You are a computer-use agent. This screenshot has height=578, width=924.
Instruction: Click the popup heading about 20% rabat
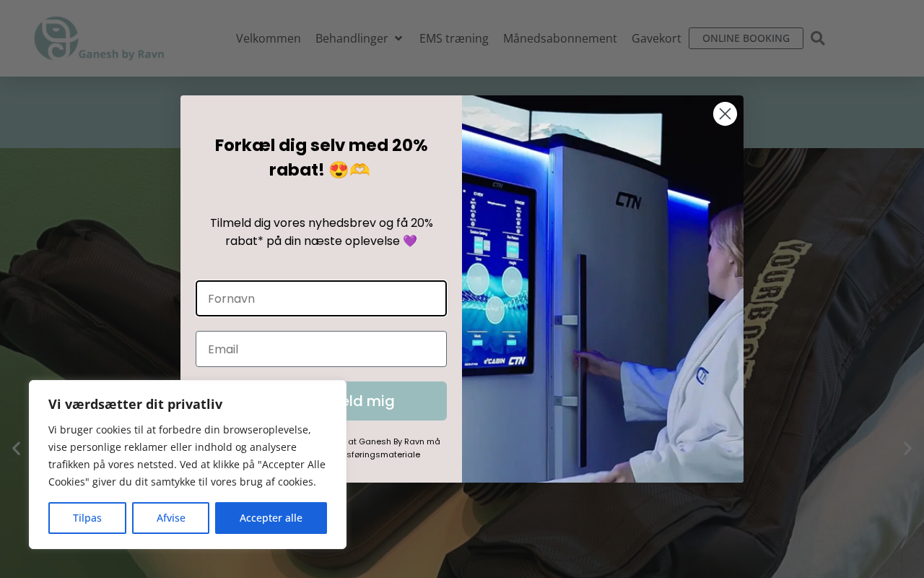(x=321, y=158)
